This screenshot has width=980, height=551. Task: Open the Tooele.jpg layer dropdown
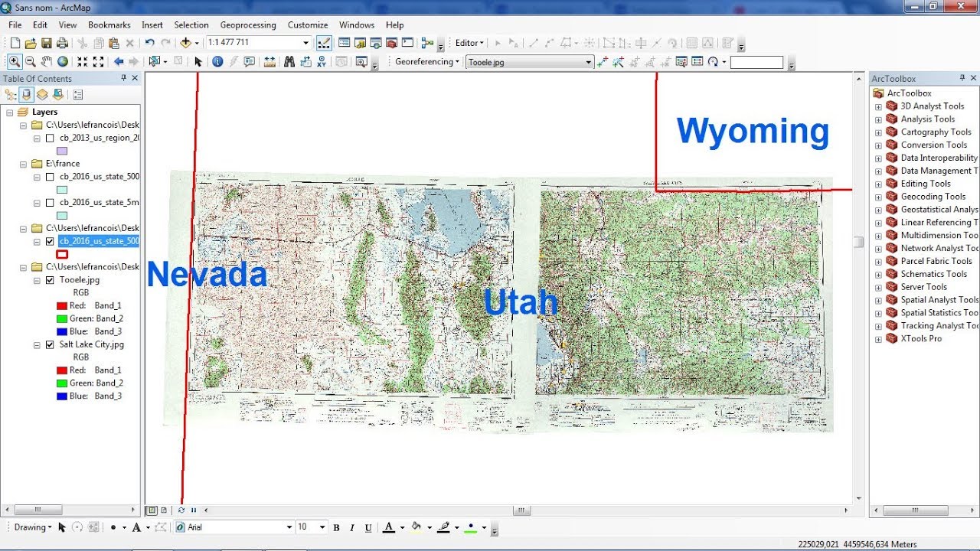point(588,62)
